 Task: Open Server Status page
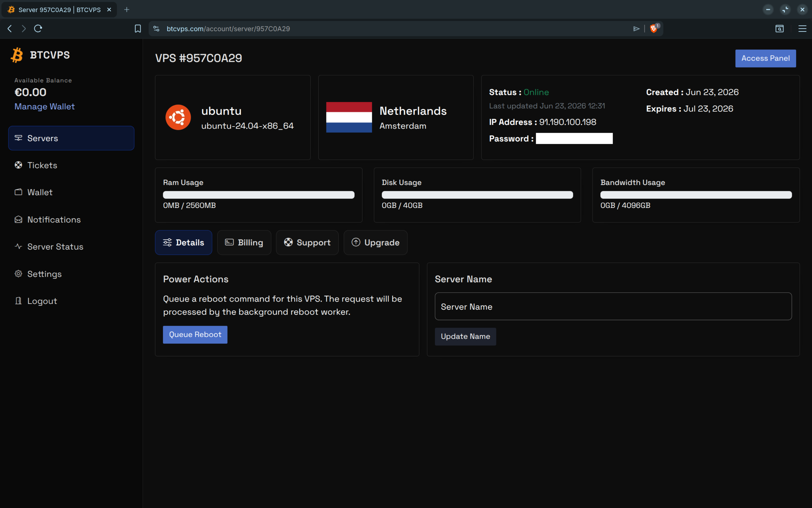tap(71, 247)
